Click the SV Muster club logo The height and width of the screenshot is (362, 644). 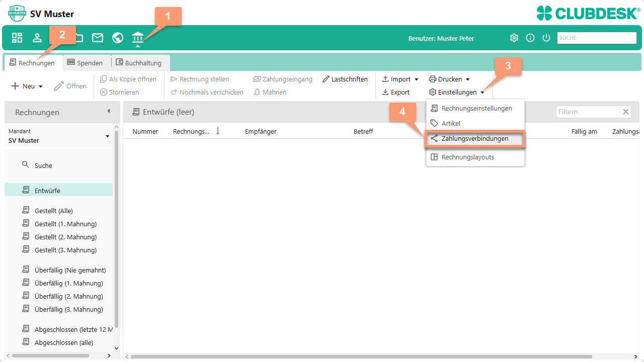[x=17, y=13]
